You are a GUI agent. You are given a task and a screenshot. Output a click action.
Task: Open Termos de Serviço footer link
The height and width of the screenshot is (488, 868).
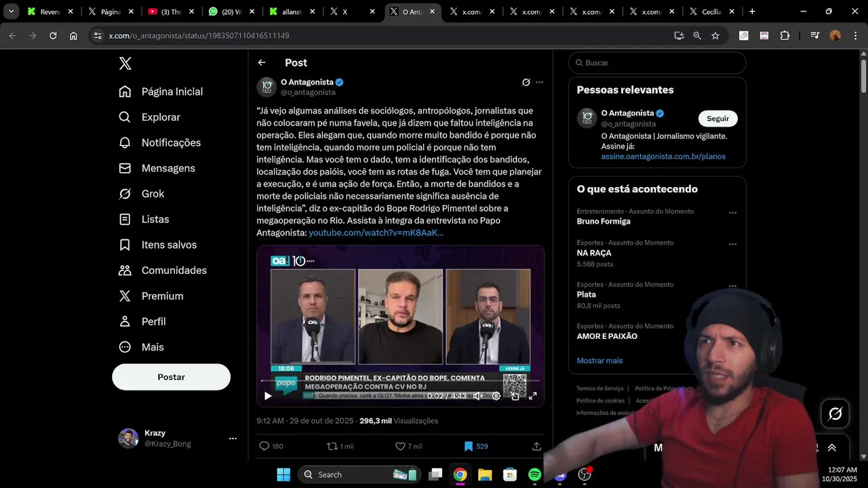(600, 388)
